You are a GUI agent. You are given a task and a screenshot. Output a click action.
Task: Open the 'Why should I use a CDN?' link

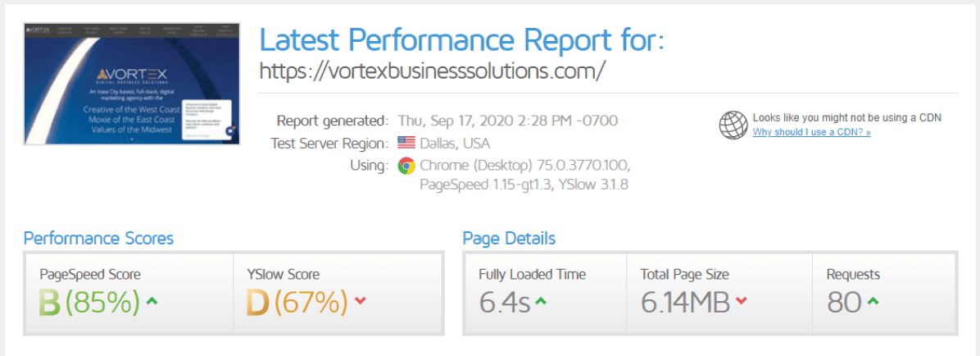point(811,132)
